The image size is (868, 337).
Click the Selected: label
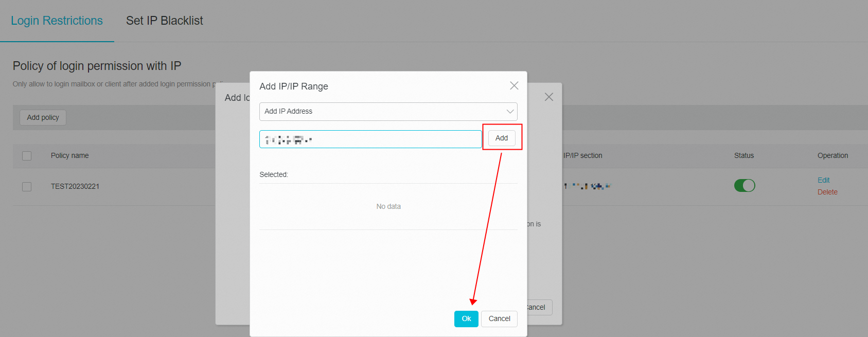274,174
